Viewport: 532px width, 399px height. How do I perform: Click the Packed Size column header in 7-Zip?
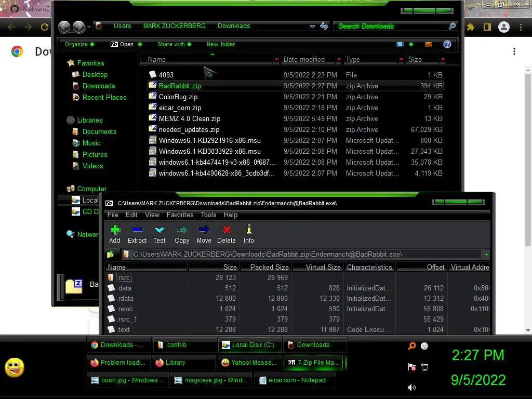coord(265,267)
